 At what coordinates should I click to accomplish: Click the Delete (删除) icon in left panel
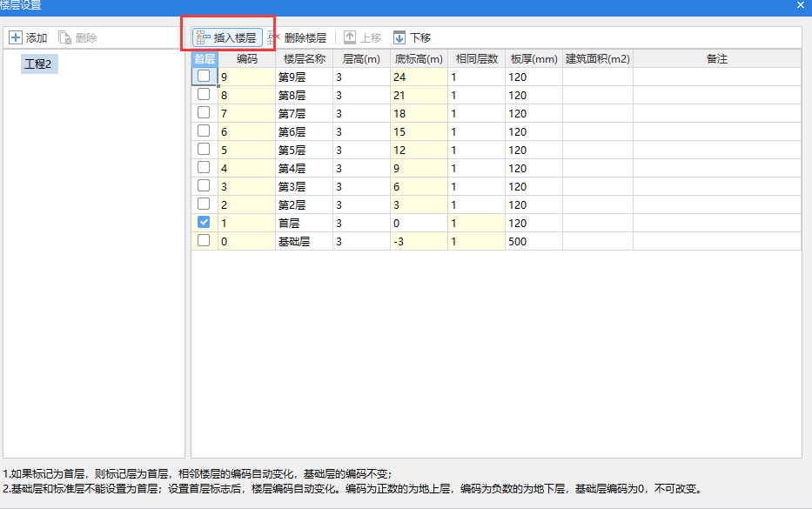click(x=64, y=37)
